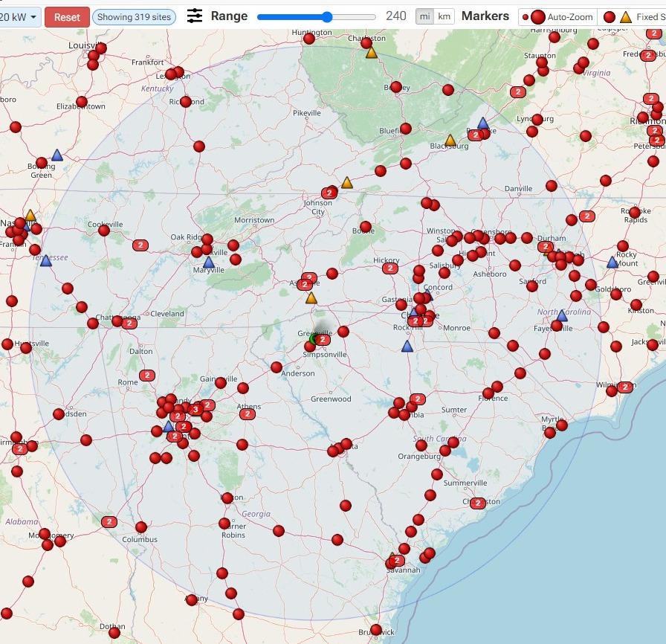
Task: Click the 2-site cluster marker near Athens
Action: (x=248, y=414)
